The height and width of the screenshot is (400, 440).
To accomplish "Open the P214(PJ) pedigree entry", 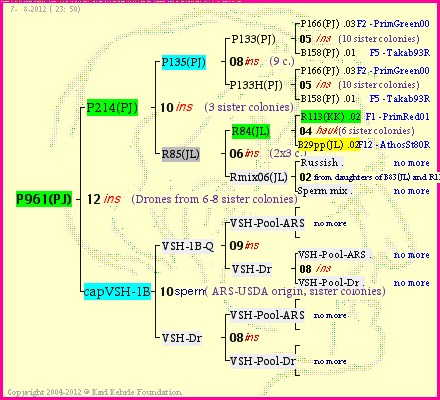I will [x=112, y=108].
